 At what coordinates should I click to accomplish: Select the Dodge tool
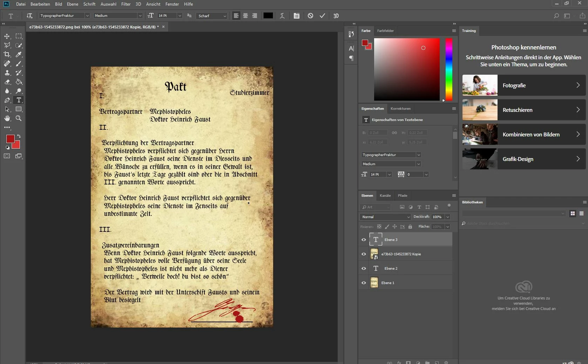19,91
